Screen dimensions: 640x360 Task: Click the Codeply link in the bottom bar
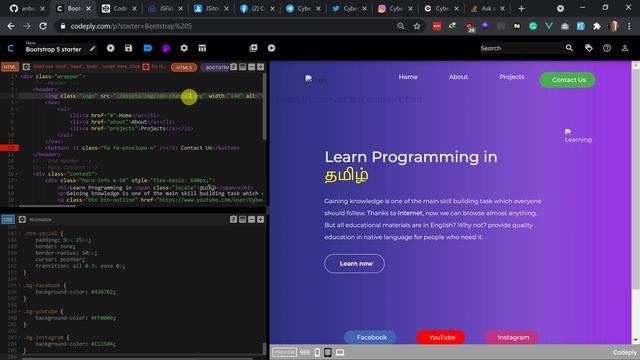click(x=624, y=352)
